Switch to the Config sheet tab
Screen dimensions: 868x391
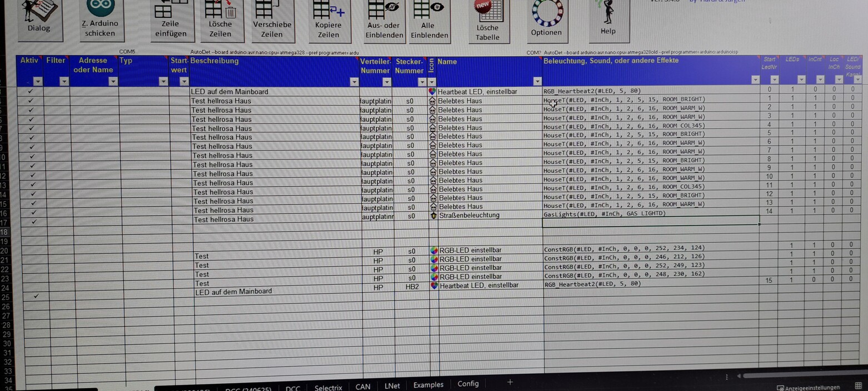coord(468,384)
